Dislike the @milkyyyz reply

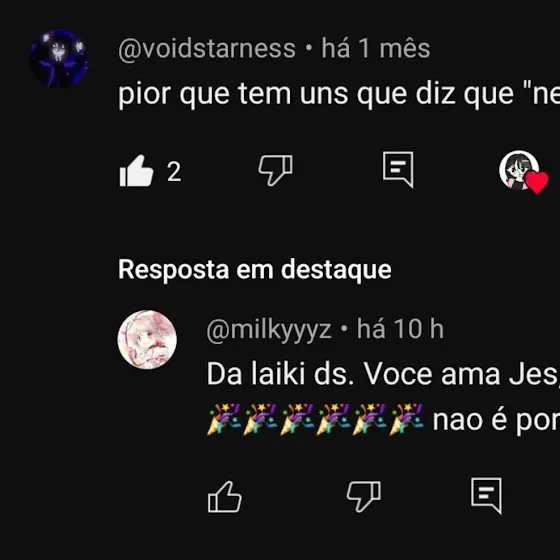tap(364, 496)
